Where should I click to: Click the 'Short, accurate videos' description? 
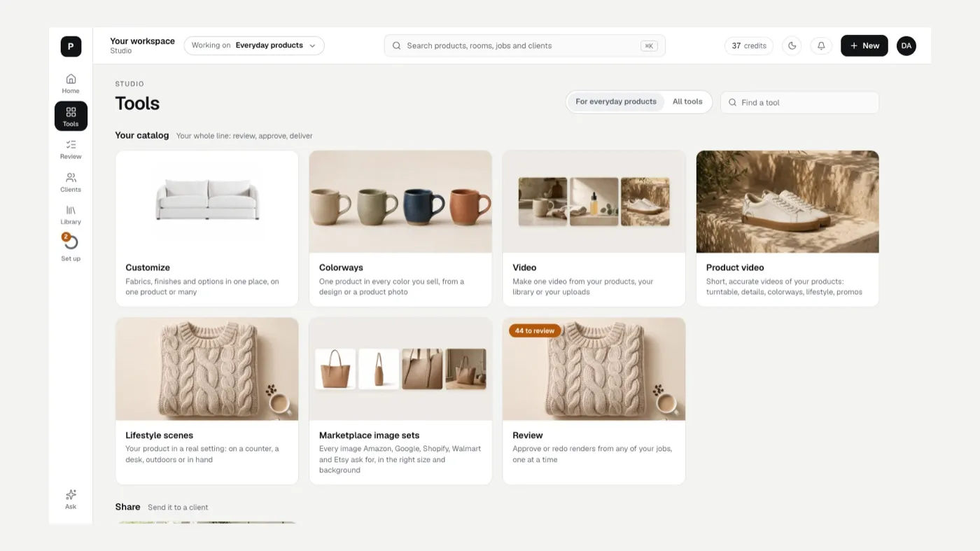[784, 287]
